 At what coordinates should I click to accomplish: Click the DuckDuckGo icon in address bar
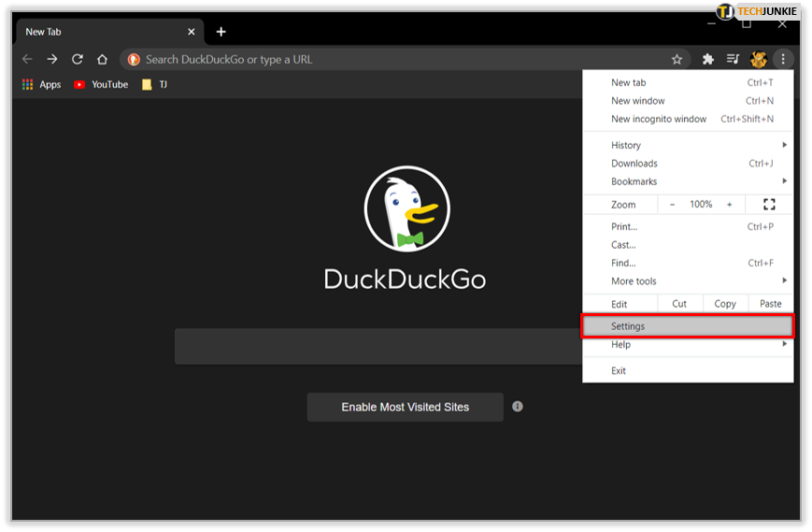[134, 60]
